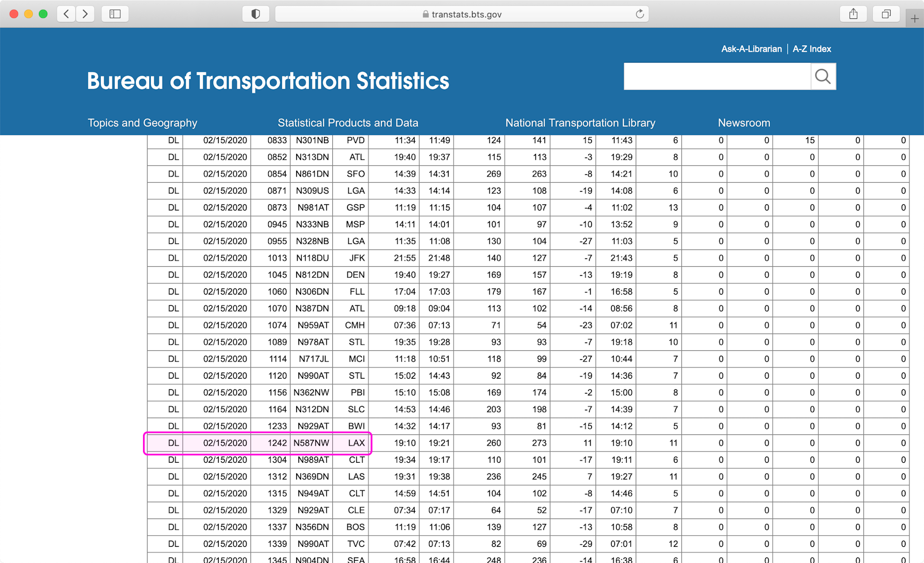Select tail number N989AT
This screenshot has height=563, width=924.
[x=313, y=460]
